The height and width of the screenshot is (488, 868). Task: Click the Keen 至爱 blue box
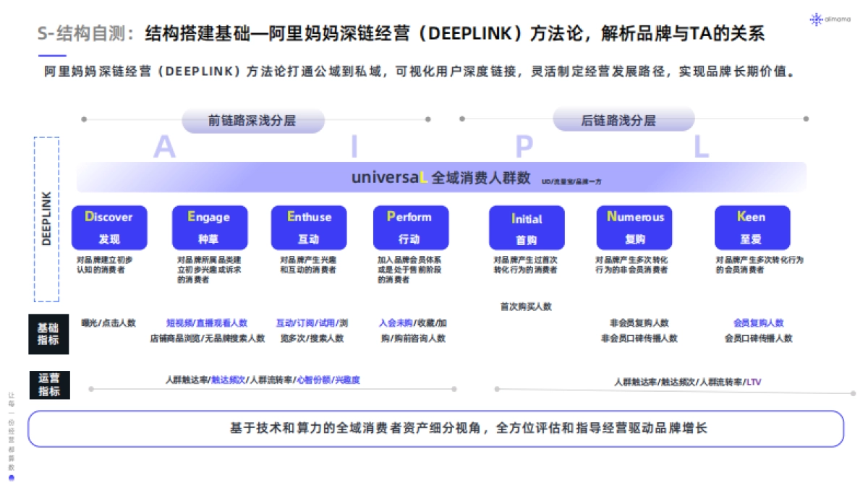click(752, 227)
